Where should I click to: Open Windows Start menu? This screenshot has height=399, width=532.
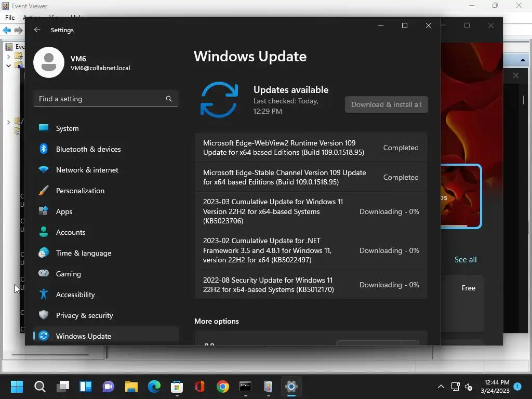[17, 387]
